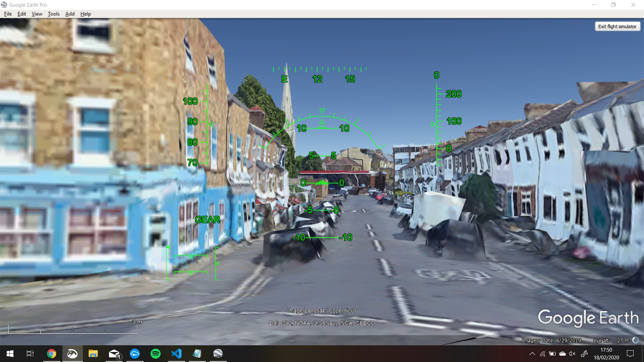Open the Help menu
The image size is (644, 362).
pos(86,14)
